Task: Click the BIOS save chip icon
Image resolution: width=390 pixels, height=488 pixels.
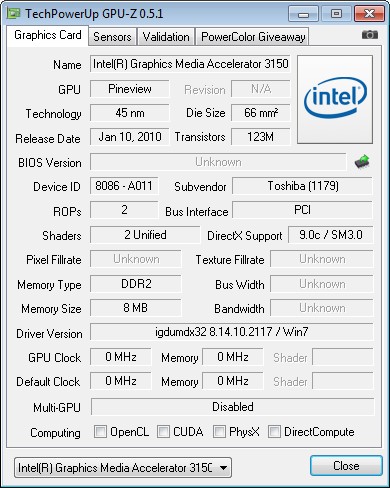Action: (362, 162)
